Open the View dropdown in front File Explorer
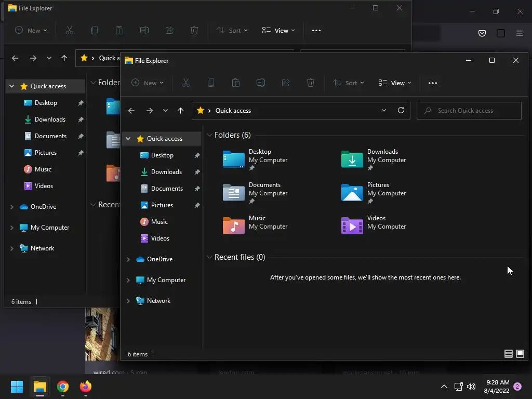This screenshot has height=399, width=532. click(x=395, y=83)
